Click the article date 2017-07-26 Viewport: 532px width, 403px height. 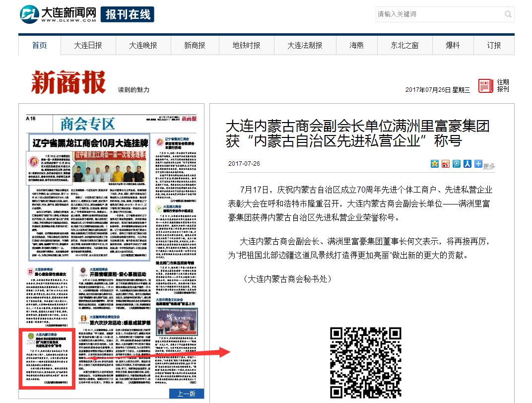tap(244, 163)
